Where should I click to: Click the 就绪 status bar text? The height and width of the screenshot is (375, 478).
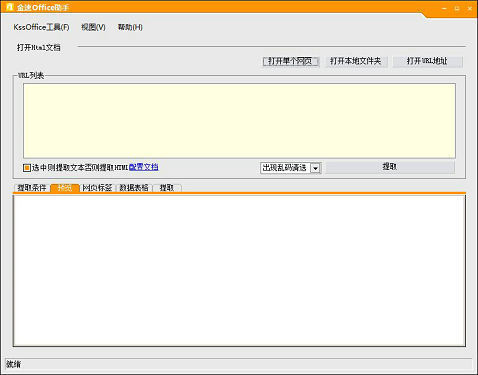click(x=13, y=364)
